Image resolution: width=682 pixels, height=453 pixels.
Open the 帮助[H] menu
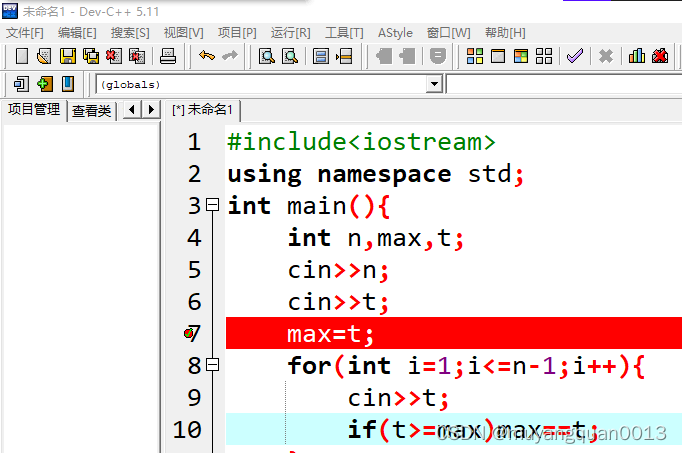click(505, 33)
